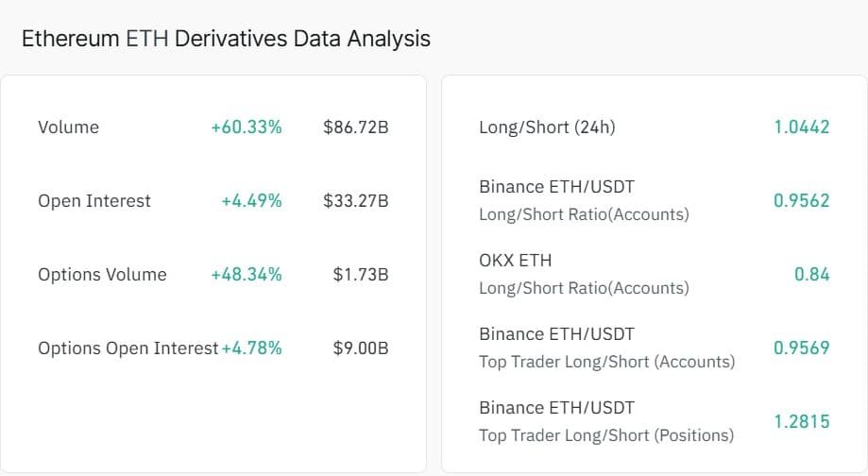Select the Options Volume label

point(102,275)
